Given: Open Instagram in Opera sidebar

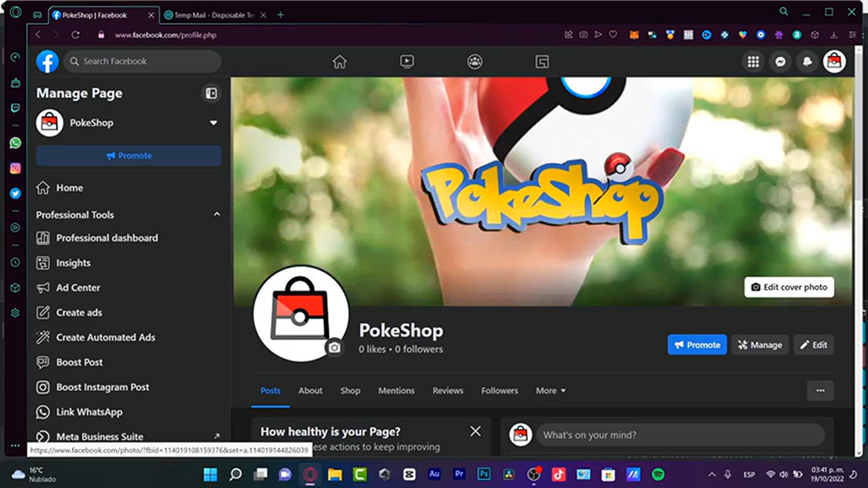Looking at the screenshot, I should [15, 168].
